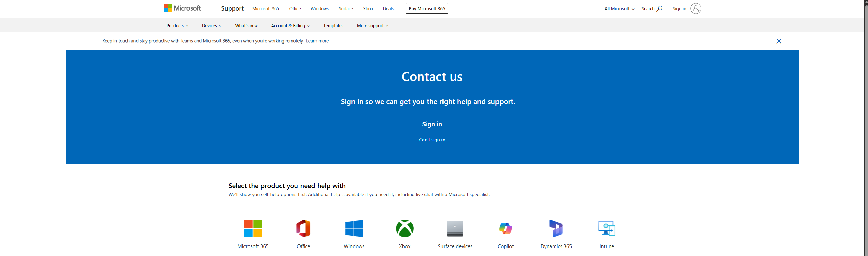
Task: Click the header Sign in text link
Action: click(679, 8)
